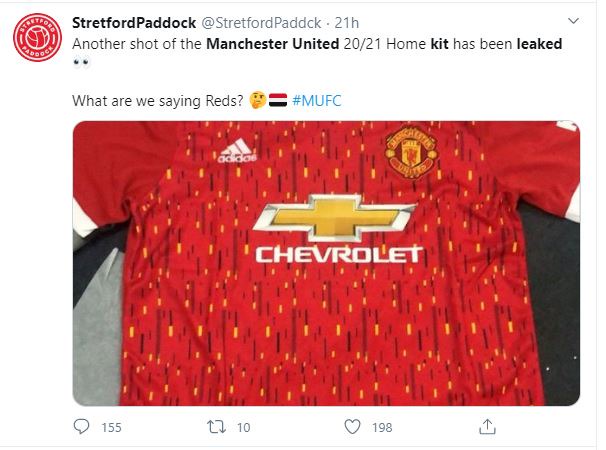Open the share tweet upload icon
Viewport: 606px width, 450px height.
coord(487,427)
